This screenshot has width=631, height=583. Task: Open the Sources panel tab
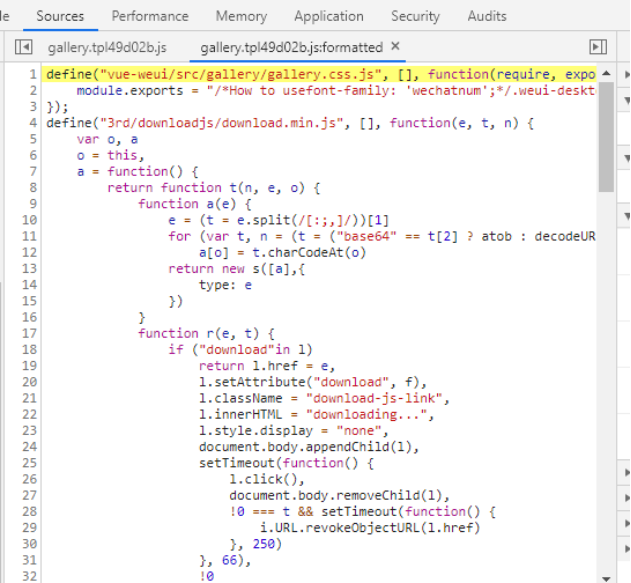(60, 16)
